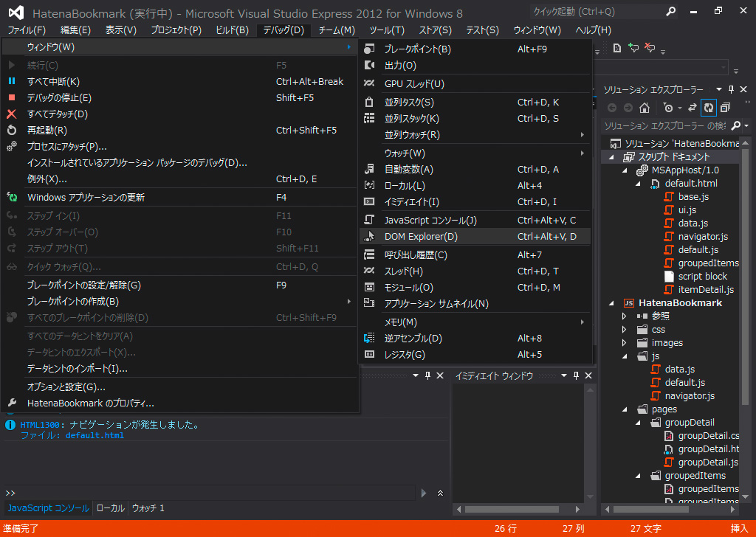Switch to the ローカル tab
The height and width of the screenshot is (537, 756).
[111, 508]
